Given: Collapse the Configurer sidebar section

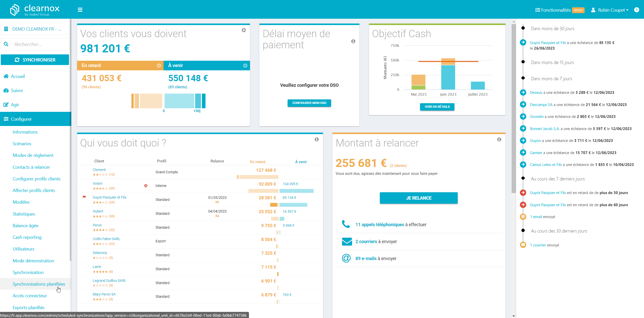Looking at the screenshot, I should (35, 119).
